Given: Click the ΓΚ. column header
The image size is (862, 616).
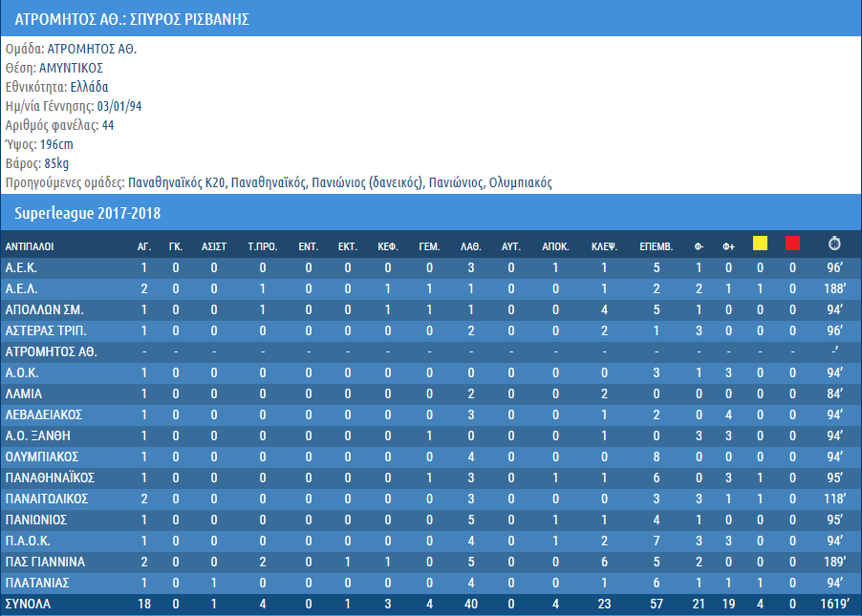Looking at the screenshot, I should (x=176, y=246).
